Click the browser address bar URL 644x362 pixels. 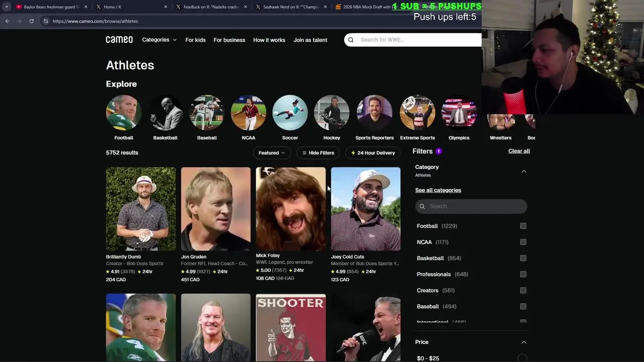point(95,21)
